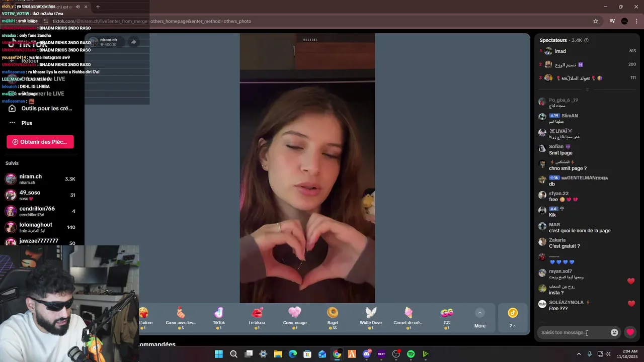This screenshot has height=362, width=644.
Task: Share the niram.ch live stream
Action: pyautogui.click(x=133, y=42)
